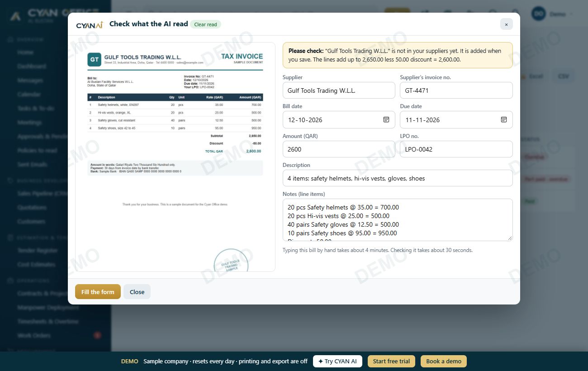Click the 'TOTAL QAR 2,600.00' on invoice preview
The image size is (588, 371).
coord(233,151)
